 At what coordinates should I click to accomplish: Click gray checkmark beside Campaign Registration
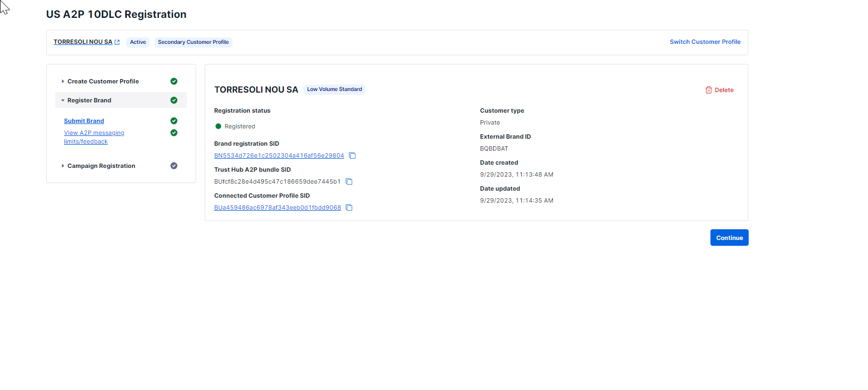tap(174, 166)
